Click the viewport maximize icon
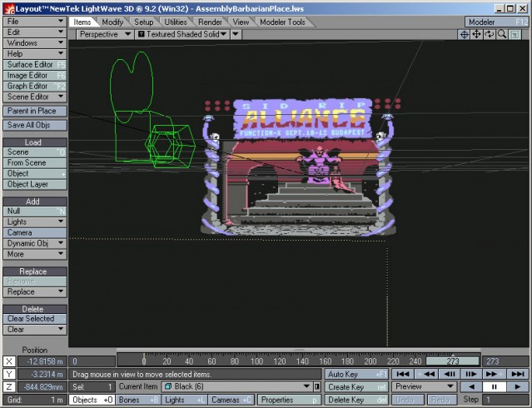The width and height of the screenshot is (532, 408). pos(516,35)
